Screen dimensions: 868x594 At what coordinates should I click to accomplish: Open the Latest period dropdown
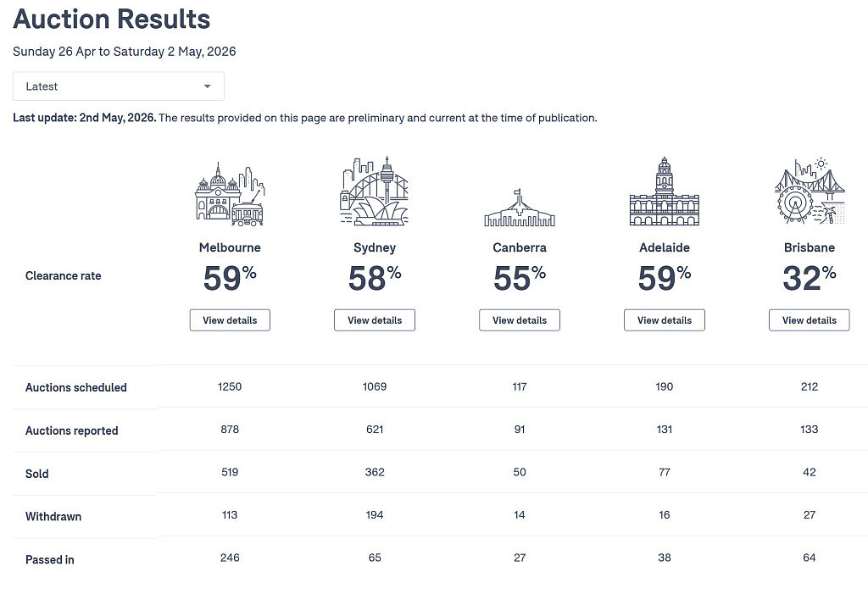click(119, 86)
